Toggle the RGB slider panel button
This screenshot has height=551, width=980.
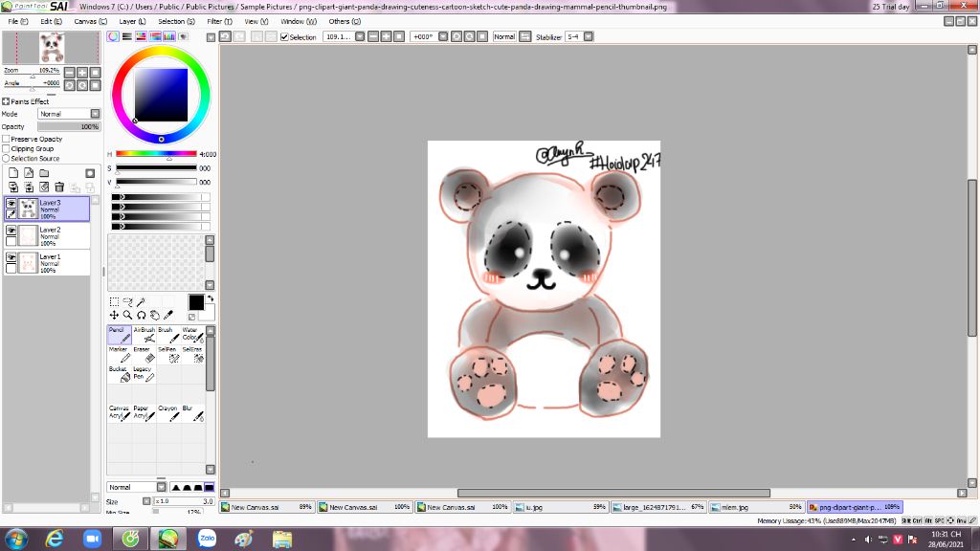tap(127, 37)
